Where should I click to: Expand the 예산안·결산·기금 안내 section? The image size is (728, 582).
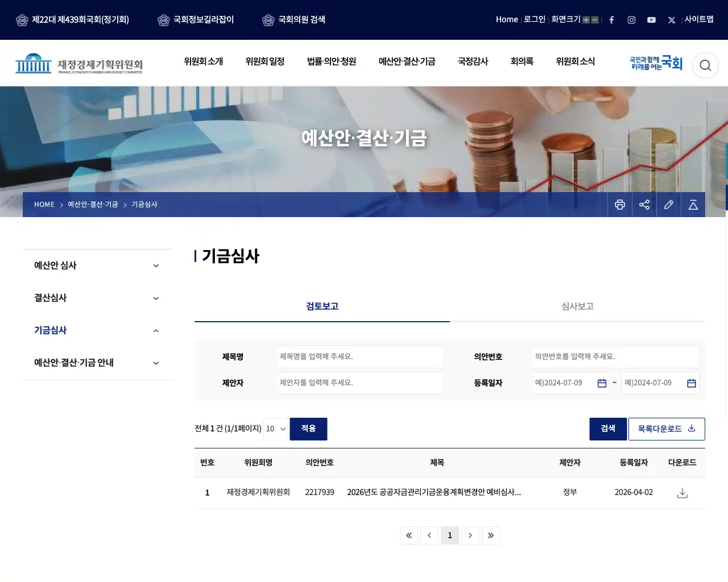97,363
